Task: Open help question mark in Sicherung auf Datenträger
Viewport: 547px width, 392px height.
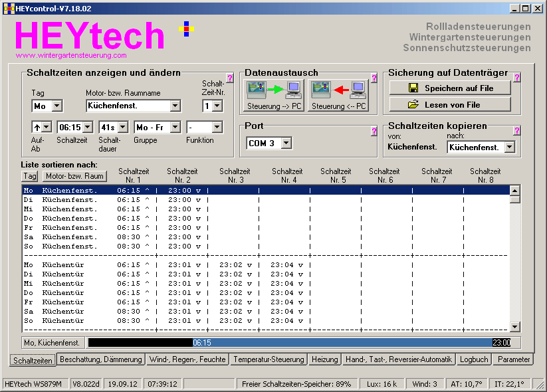Action: tap(517, 78)
